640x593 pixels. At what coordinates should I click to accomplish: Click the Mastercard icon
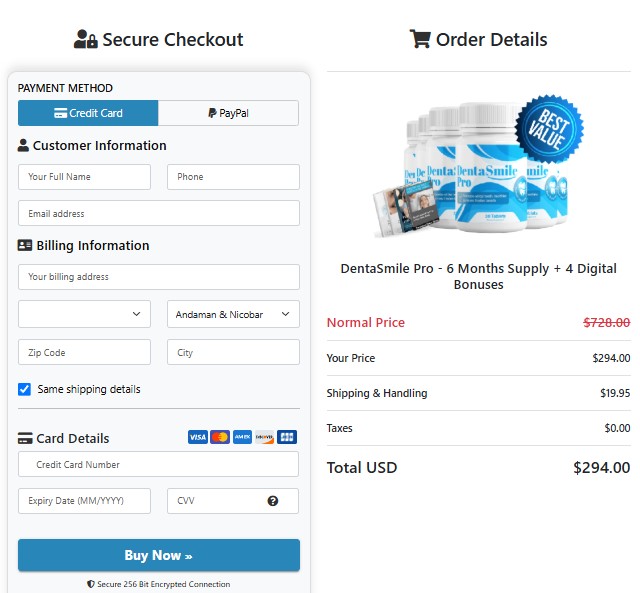tap(220, 437)
